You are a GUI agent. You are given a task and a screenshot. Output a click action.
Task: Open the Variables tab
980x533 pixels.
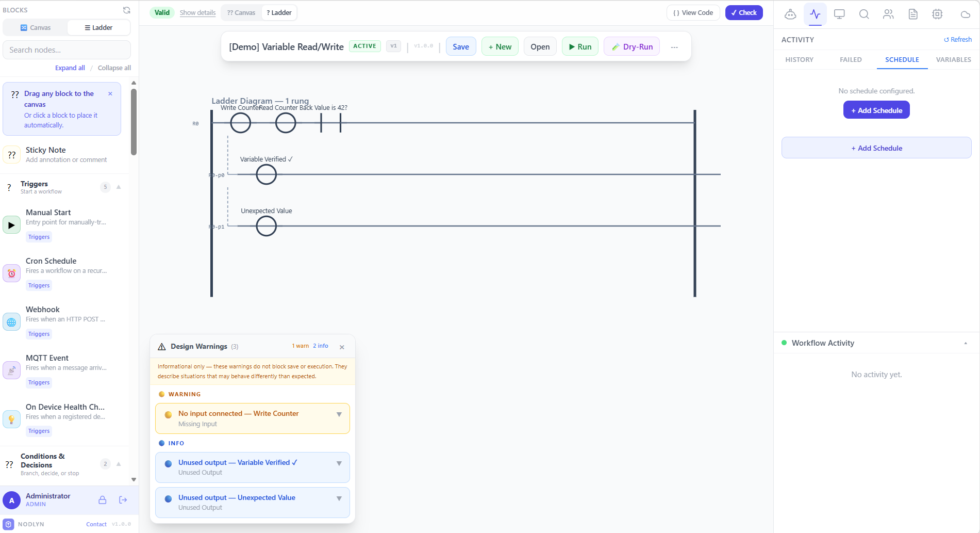(954, 60)
